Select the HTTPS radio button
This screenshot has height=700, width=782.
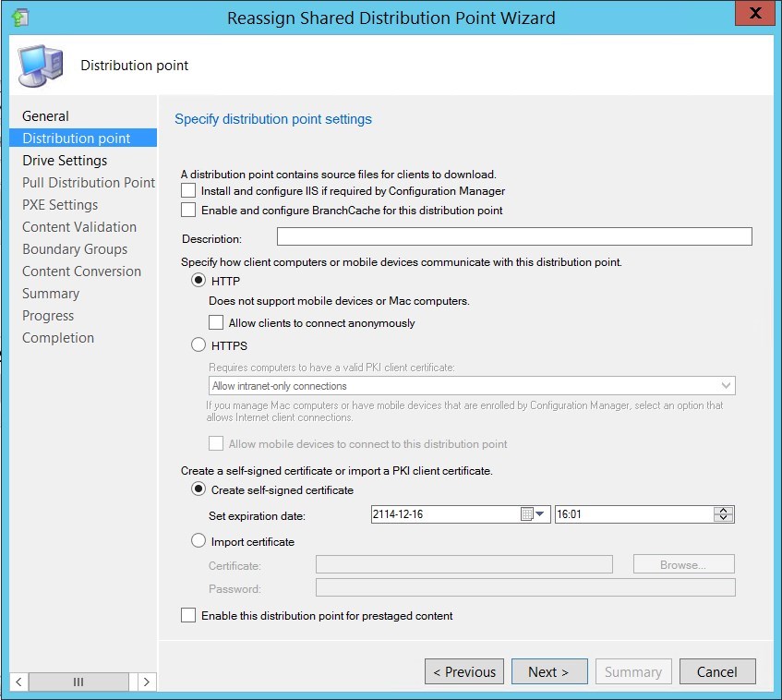tap(199, 344)
